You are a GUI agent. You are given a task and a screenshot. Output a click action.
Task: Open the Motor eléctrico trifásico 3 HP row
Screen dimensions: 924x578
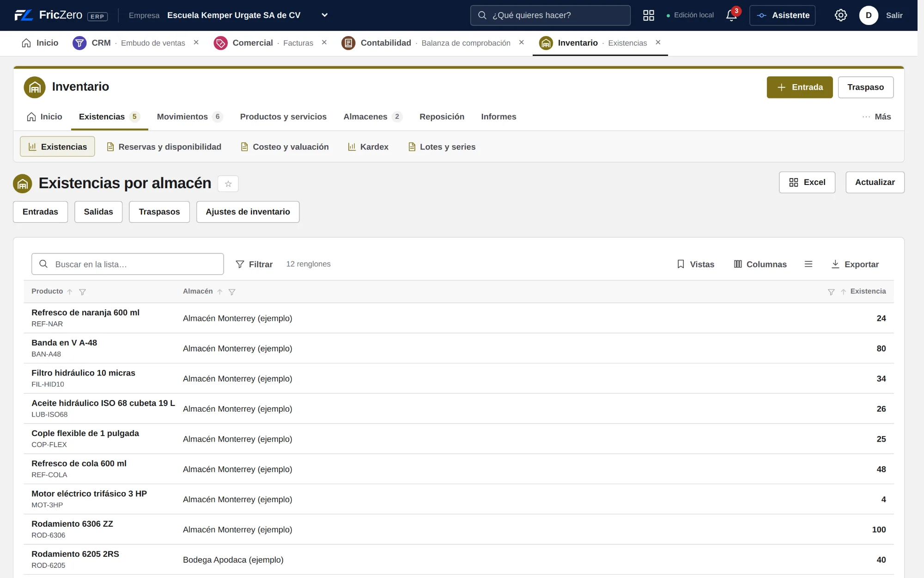coord(459,499)
